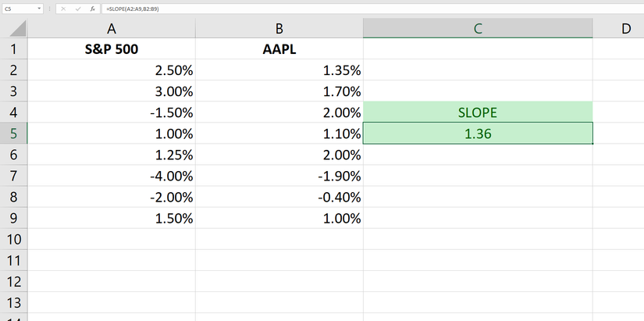Expand the Name Box dropdown arrow
644x321 pixels.
click(39, 9)
